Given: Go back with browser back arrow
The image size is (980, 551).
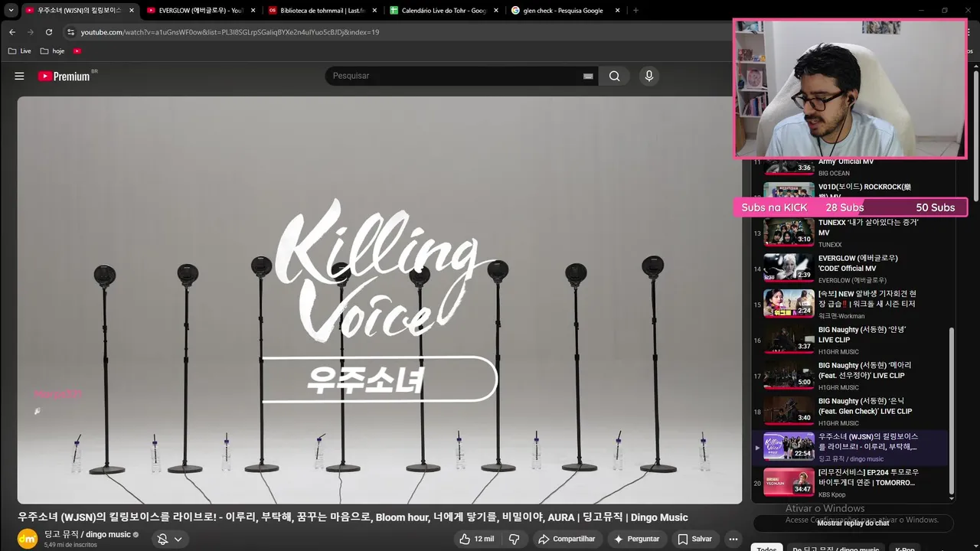Looking at the screenshot, I should [x=12, y=32].
